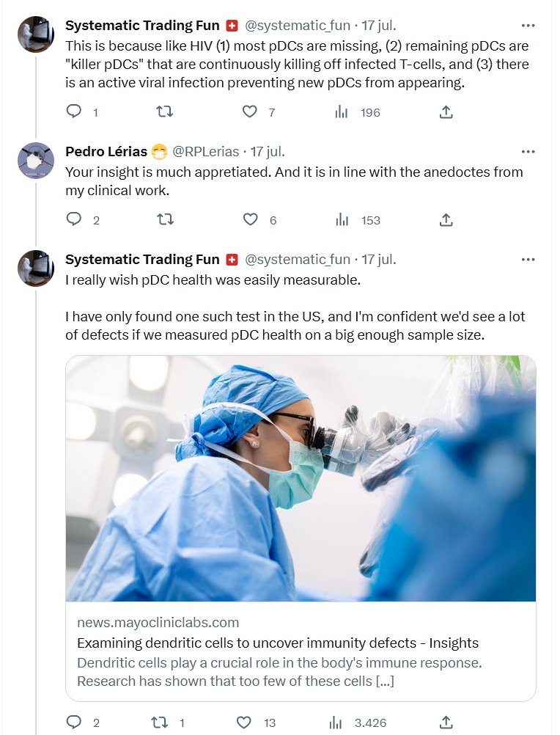
Task: Reply to Pedro Lérias's tweet
Action: pyautogui.click(x=74, y=219)
